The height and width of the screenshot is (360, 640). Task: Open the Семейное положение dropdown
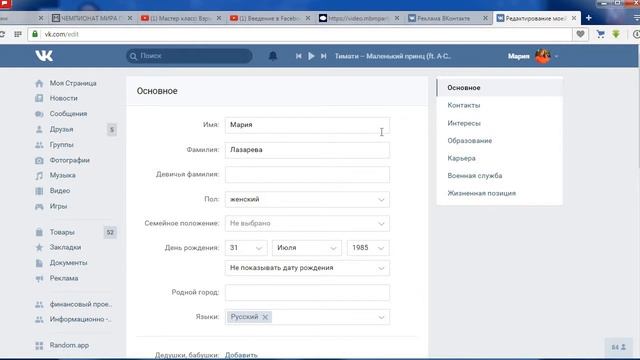307,223
